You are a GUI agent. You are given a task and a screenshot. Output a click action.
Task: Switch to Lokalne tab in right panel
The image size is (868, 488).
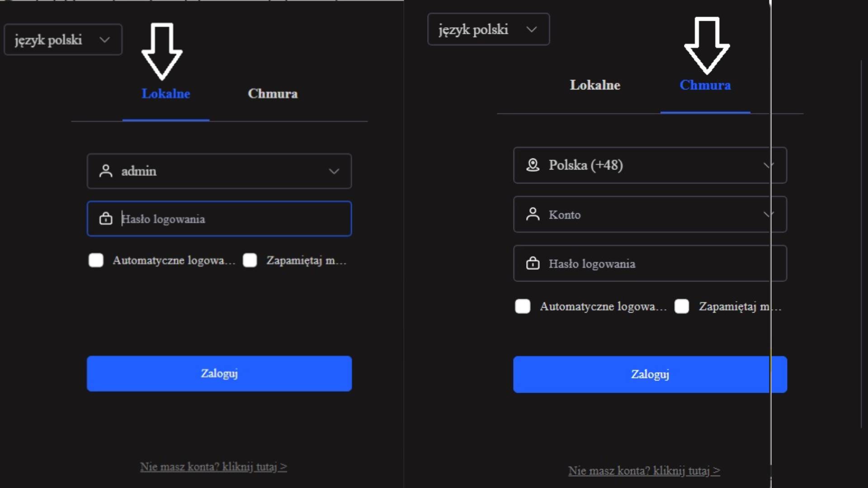[595, 85]
